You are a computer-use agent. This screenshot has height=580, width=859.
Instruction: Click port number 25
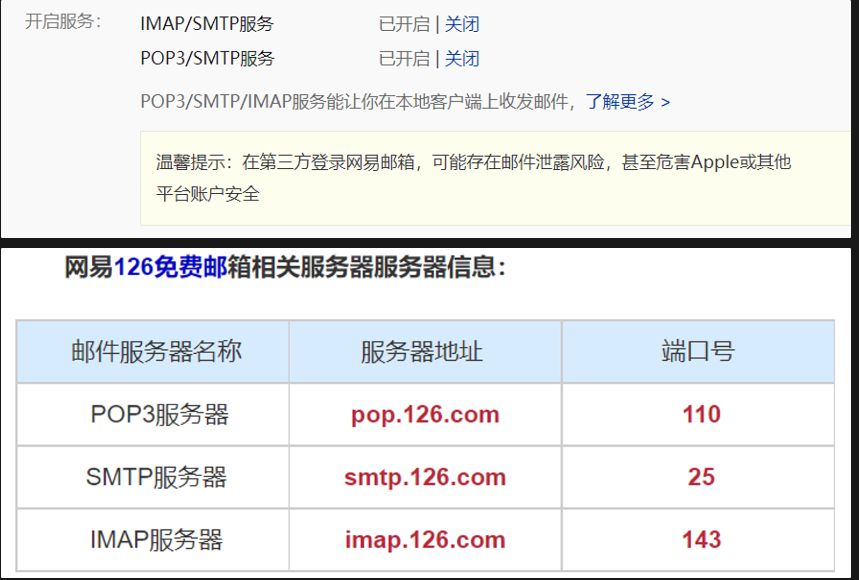[701, 477]
